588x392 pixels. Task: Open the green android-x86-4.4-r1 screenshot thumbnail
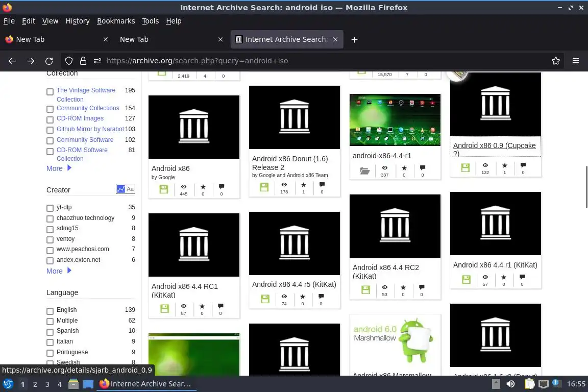[x=395, y=119]
